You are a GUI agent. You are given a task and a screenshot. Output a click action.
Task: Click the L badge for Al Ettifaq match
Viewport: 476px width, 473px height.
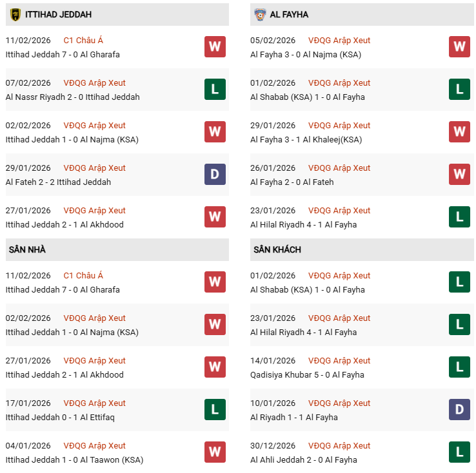(x=215, y=410)
